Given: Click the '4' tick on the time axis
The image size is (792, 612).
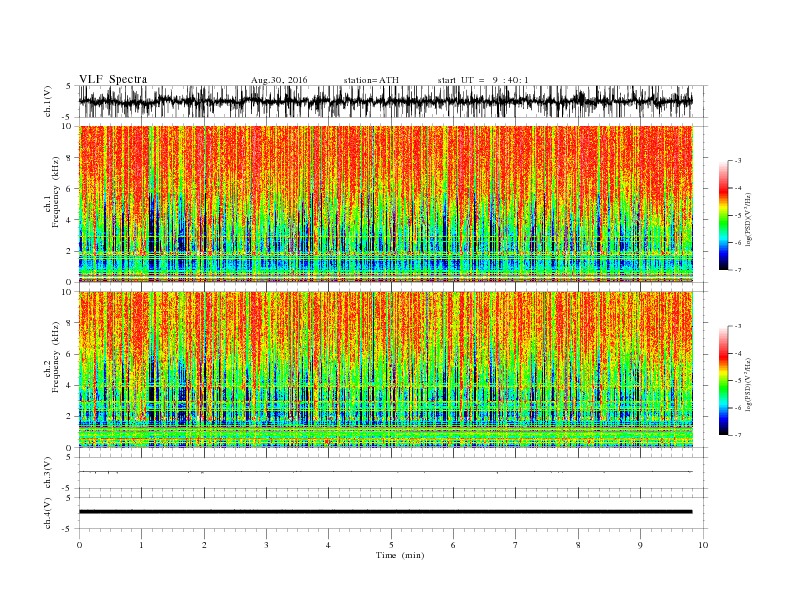Looking at the screenshot, I should click(x=328, y=545).
